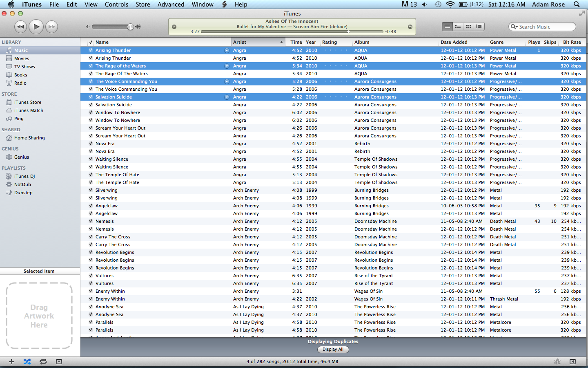This screenshot has width=588, height=368.
Task: Toggle repeat mode
Action: click(x=43, y=361)
